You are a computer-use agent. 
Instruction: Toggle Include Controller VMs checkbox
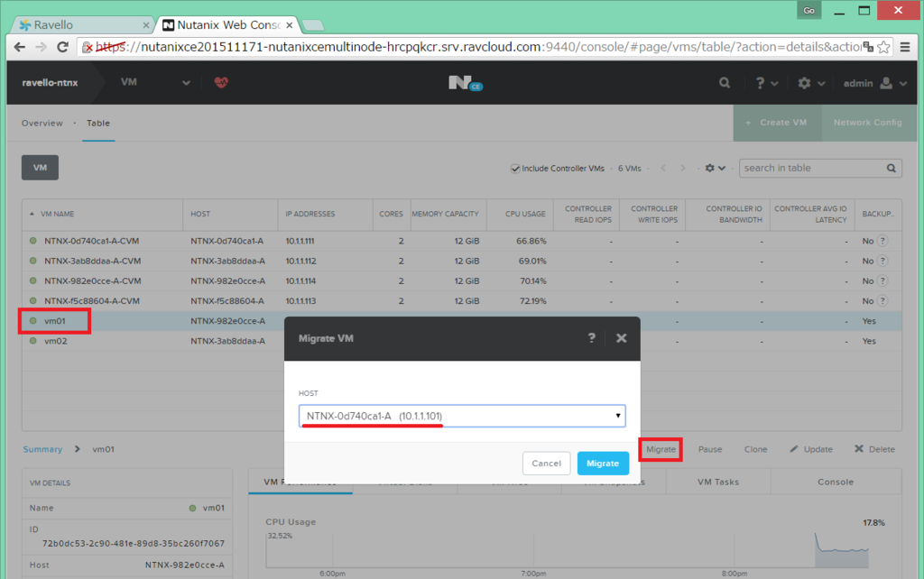(515, 169)
